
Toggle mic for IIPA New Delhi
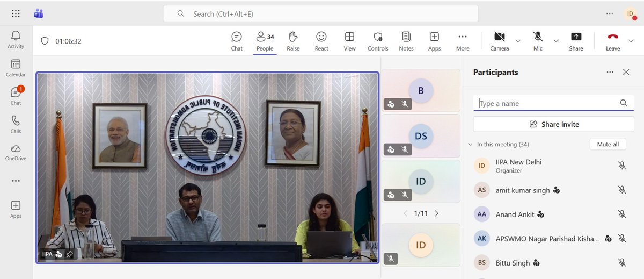pyautogui.click(x=622, y=166)
